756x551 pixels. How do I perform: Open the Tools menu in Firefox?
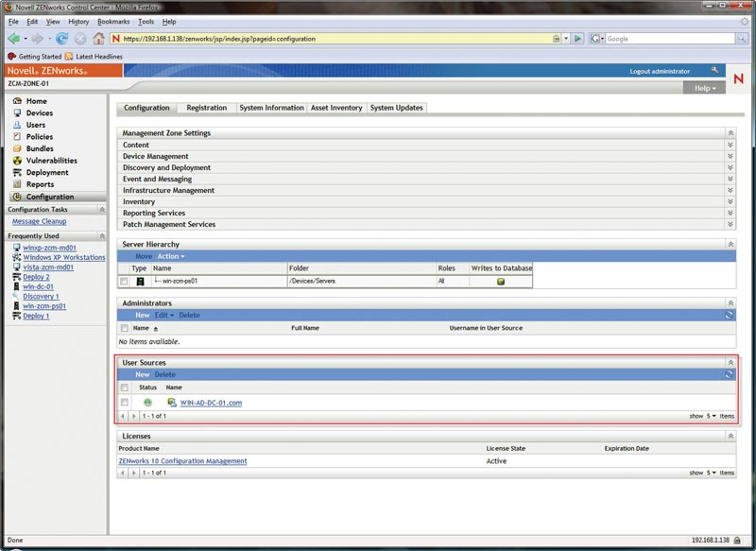pyautogui.click(x=146, y=22)
